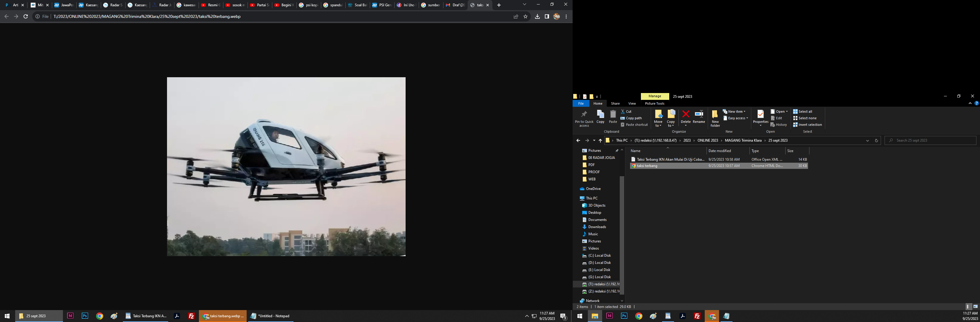Open the Chrome profile avatar
The width and height of the screenshot is (980, 322).
[557, 16]
